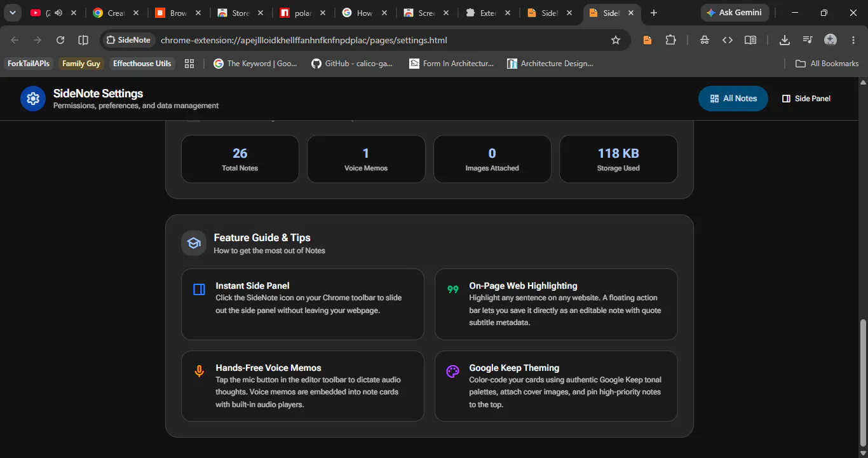Click the page vertical scrollbar thumb

pyautogui.click(x=863, y=382)
